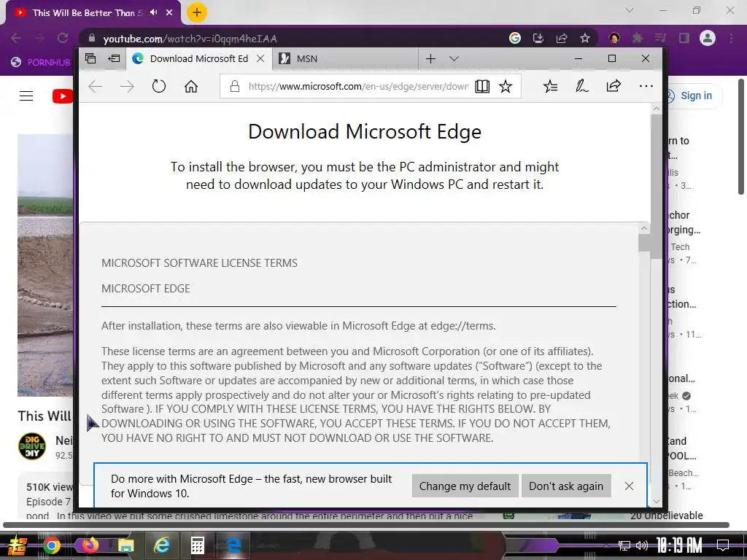Open Dig Drive DIY channel avatar
The width and height of the screenshot is (747, 560).
pos(32,446)
